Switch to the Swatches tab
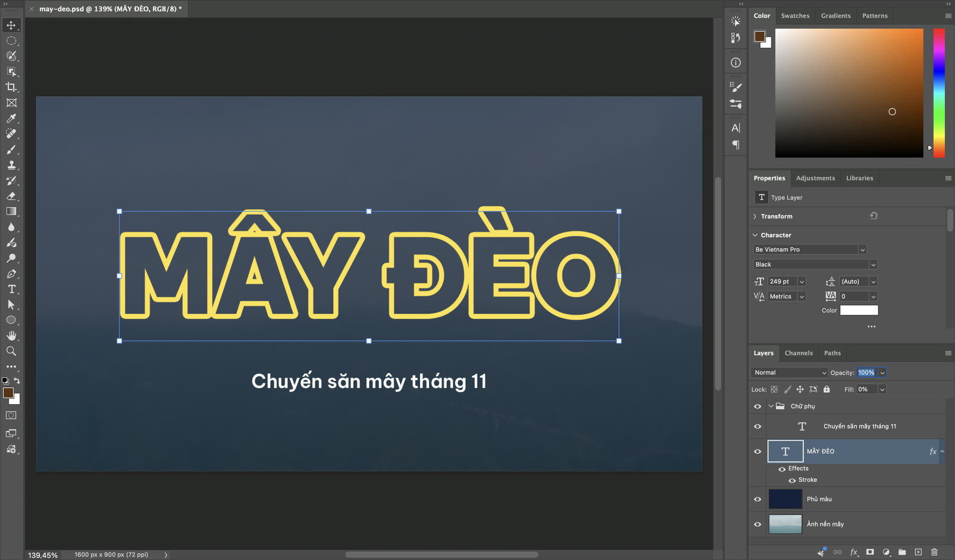Image resolution: width=955 pixels, height=560 pixels. pyautogui.click(x=795, y=16)
